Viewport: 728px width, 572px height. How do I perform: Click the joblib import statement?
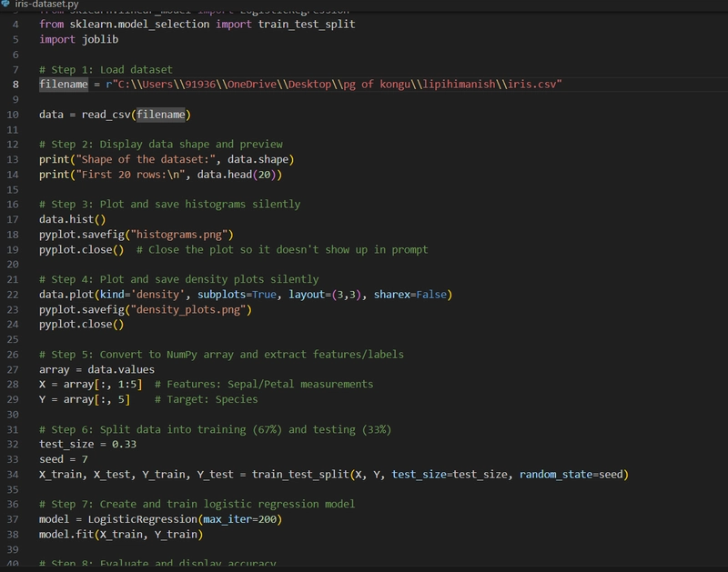tap(78, 39)
